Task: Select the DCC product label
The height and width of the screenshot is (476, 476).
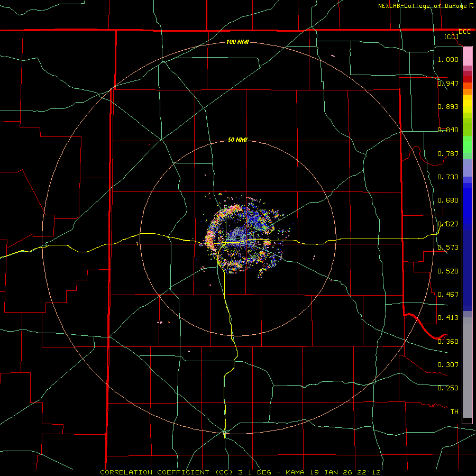Action: tap(464, 32)
